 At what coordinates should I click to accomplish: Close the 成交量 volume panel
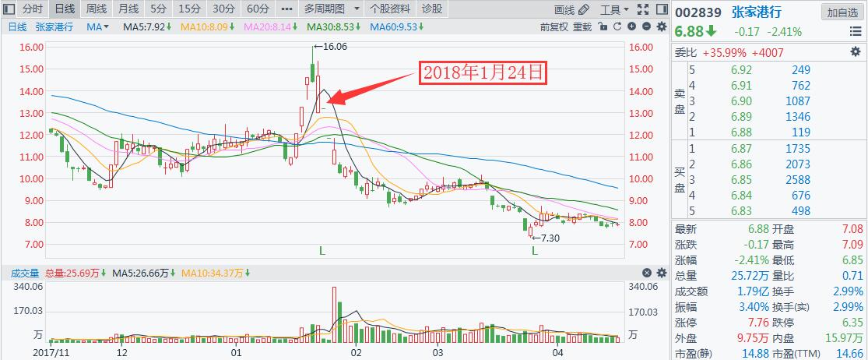(x=646, y=273)
